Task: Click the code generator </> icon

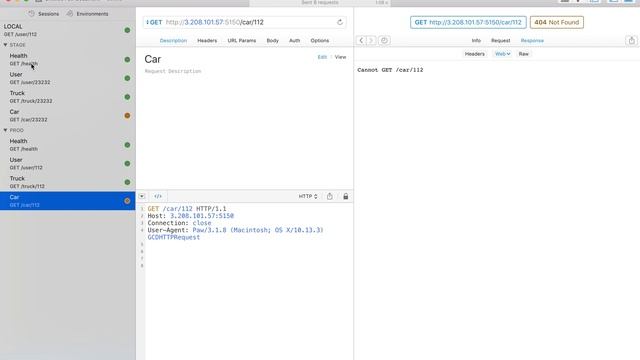Action: (158, 196)
